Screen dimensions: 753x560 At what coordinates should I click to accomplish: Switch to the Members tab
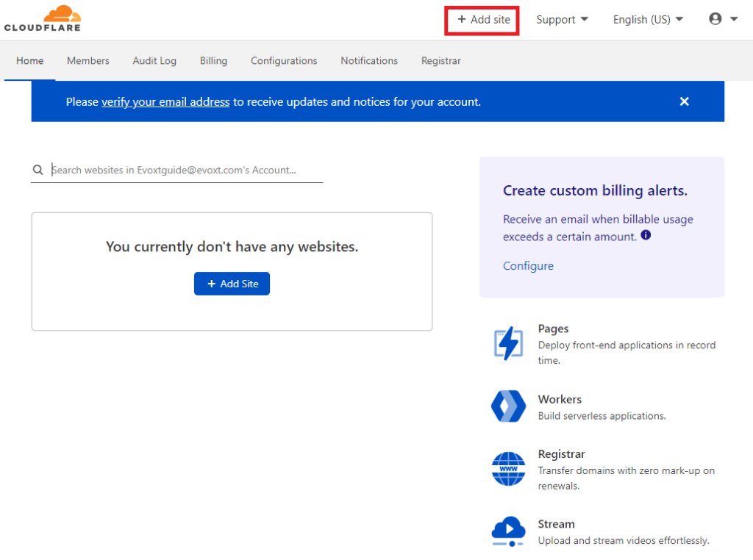[88, 61]
